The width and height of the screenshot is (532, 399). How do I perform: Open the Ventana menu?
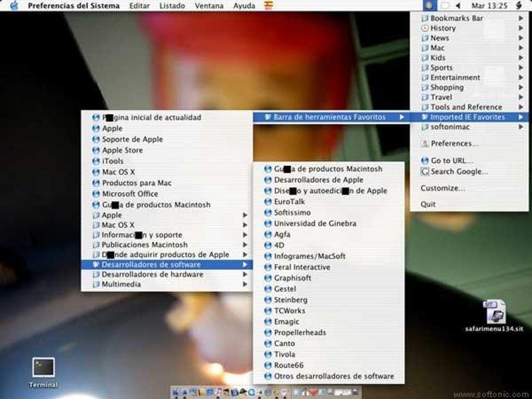pos(209,6)
